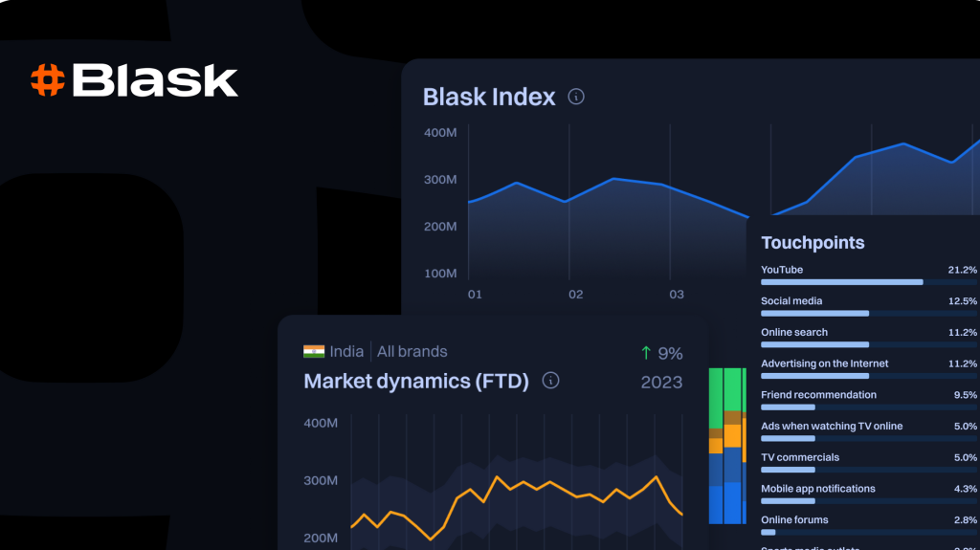Click the Mobile app notifications label
This screenshot has width=980, height=550.
[x=817, y=488]
